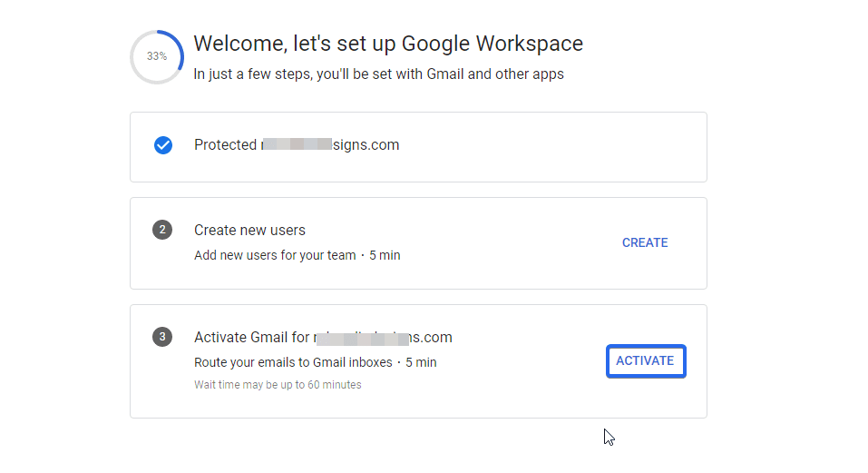Select the word Protected in the first card
Image resolution: width=868 pixels, height=473 pixels.
[x=225, y=145]
